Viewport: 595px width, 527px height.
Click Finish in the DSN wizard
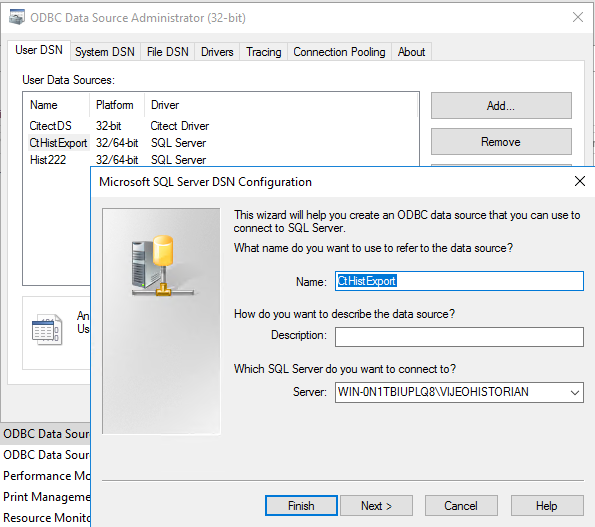301,505
